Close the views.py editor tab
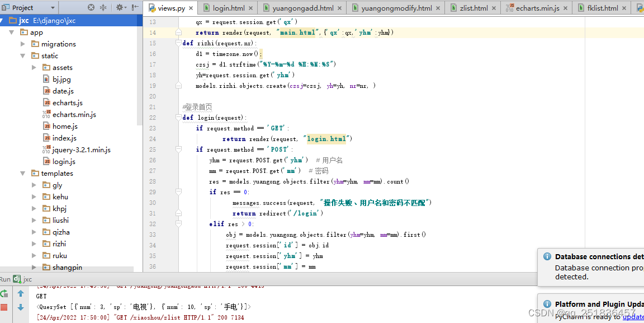The image size is (644, 323). pyautogui.click(x=192, y=8)
